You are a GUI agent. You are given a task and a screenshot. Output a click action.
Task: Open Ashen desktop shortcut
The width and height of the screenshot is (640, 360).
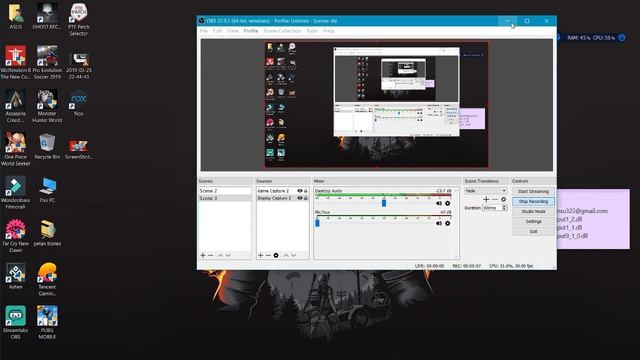click(16, 276)
